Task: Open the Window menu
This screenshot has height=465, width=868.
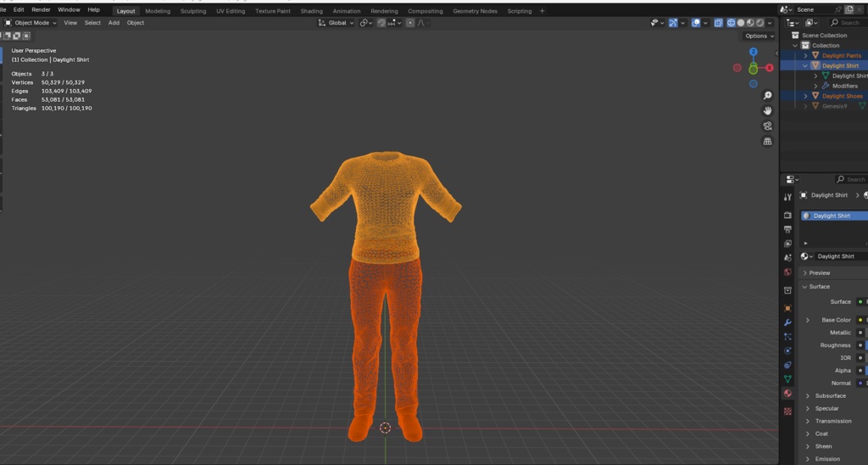Action: point(69,9)
